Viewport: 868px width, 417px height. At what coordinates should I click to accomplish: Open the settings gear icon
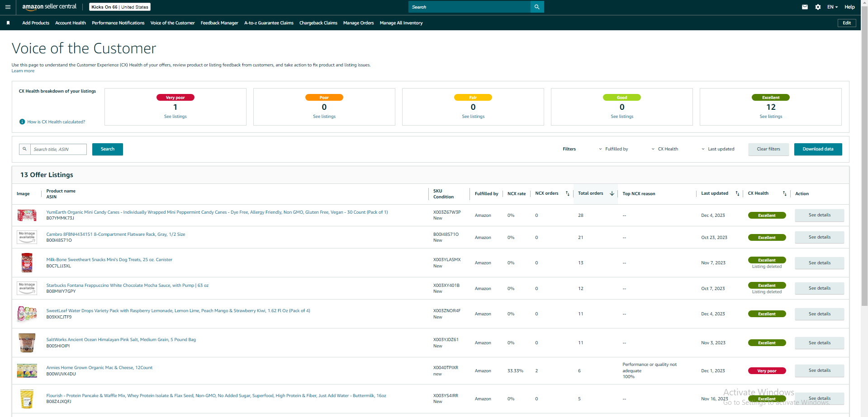click(x=818, y=7)
